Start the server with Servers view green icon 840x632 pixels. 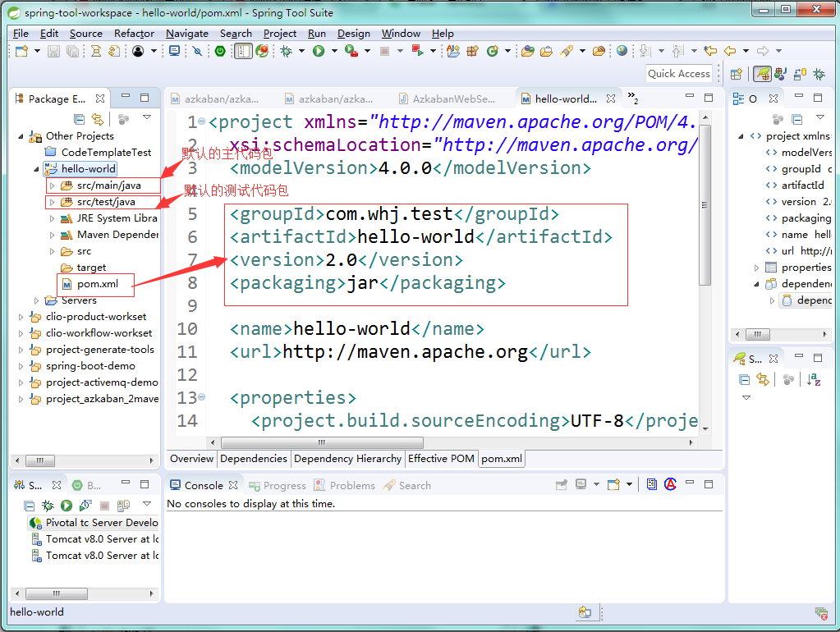click(x=67, y=505)
